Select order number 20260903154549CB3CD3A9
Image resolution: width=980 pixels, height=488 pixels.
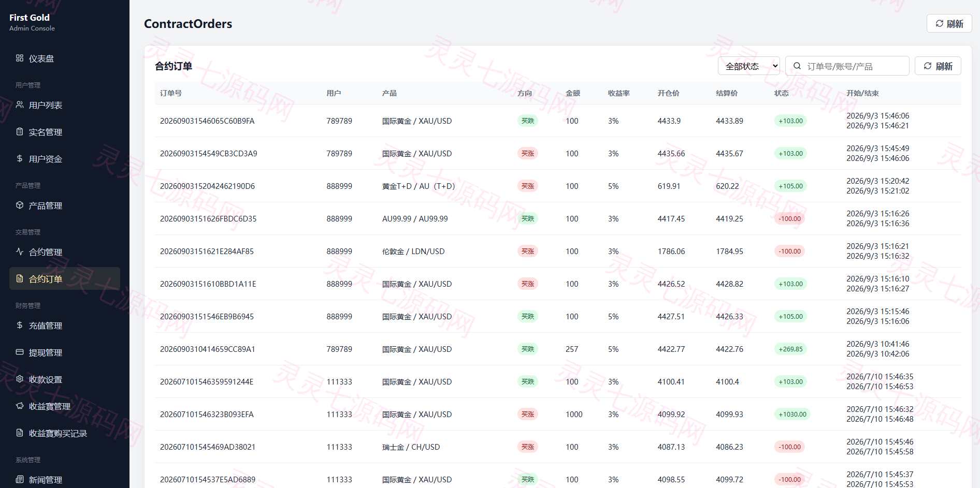click(x=209, y=154)
